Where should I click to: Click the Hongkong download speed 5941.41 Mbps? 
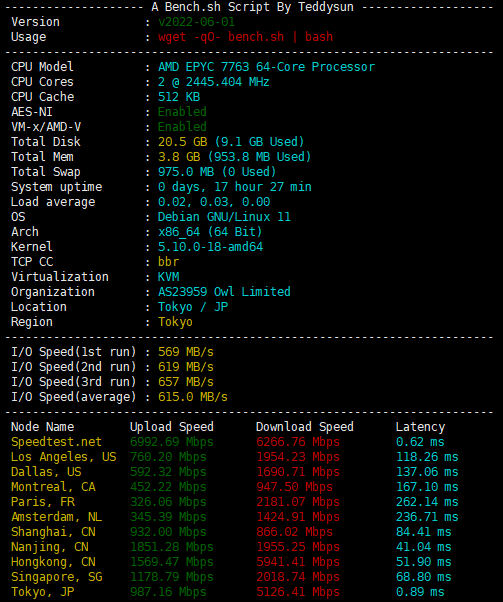click(x=298, y=562)
